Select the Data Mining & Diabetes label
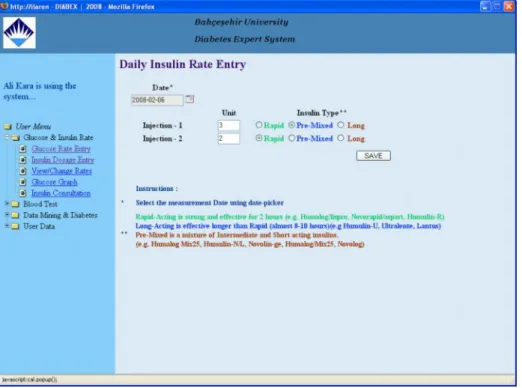The height and width of the screenshot is (388, 522). [60, 215]
